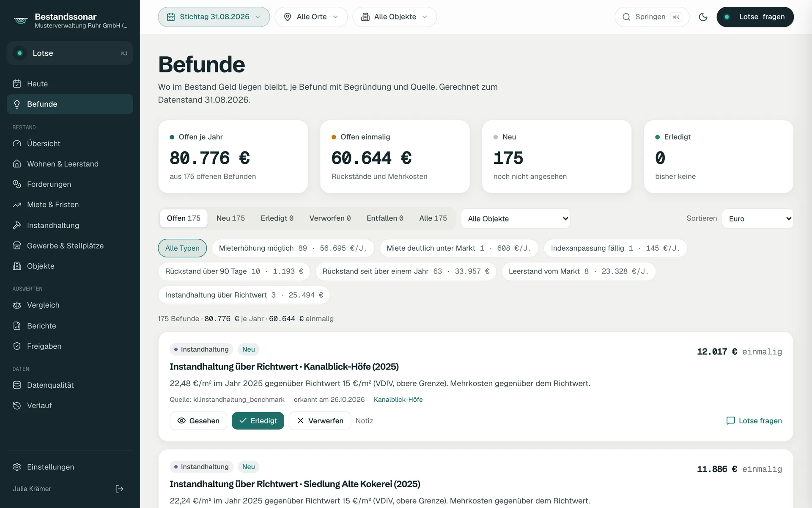This screenshot has width=812, height=508.
Task: Open the Sortieren Euro dropdown
Action: (757, 218)
